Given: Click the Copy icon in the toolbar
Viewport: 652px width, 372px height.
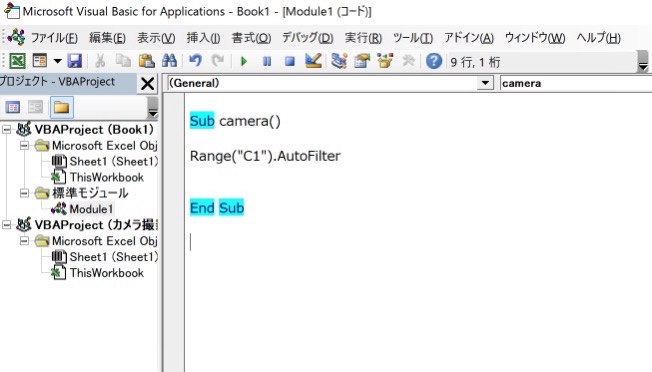Looking at the screenshot, I should pos(123,61).
